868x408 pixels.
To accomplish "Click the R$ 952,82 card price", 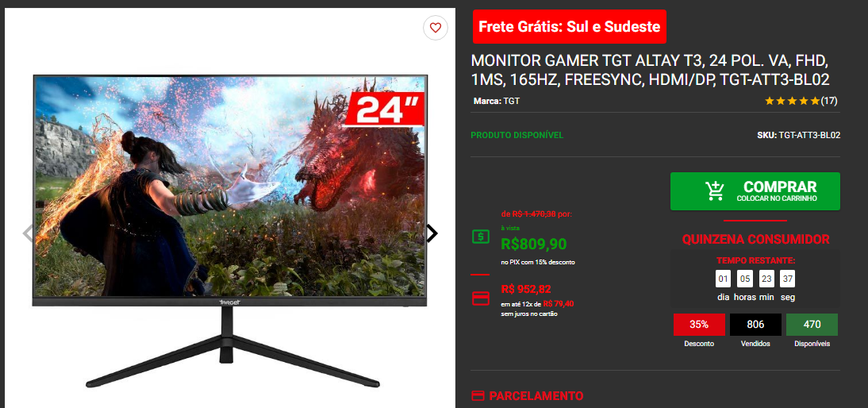I will click(x=526, y=289).
